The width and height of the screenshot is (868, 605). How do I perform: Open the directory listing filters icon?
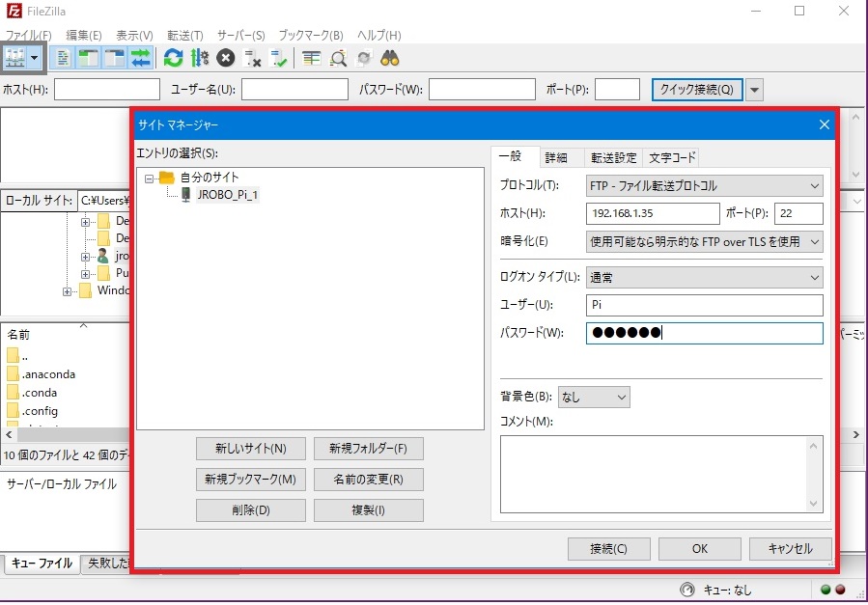pos(312,58)
